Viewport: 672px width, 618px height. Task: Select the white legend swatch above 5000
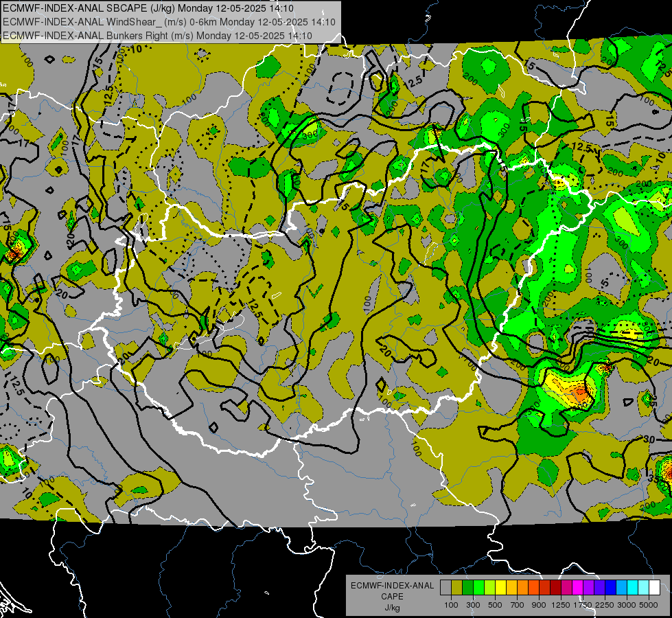coord(654,588)
